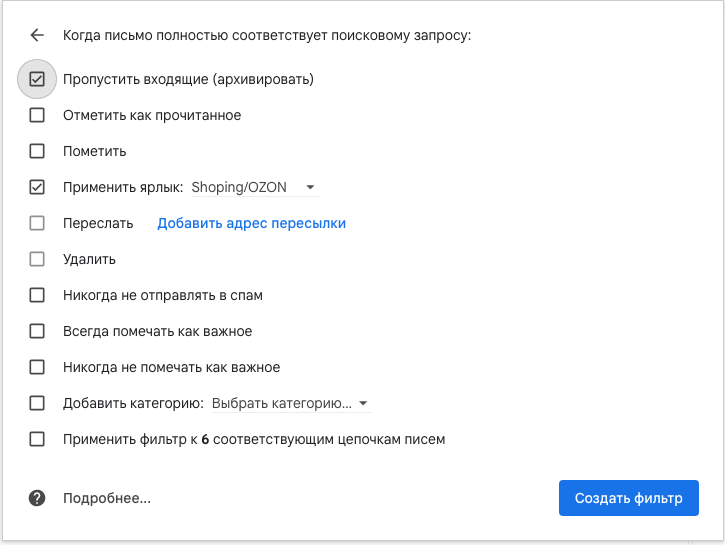The height and width of the screenshot is (545, 725).
Task: Click Добавить адрес пересылки link
Action: point(251,223)
